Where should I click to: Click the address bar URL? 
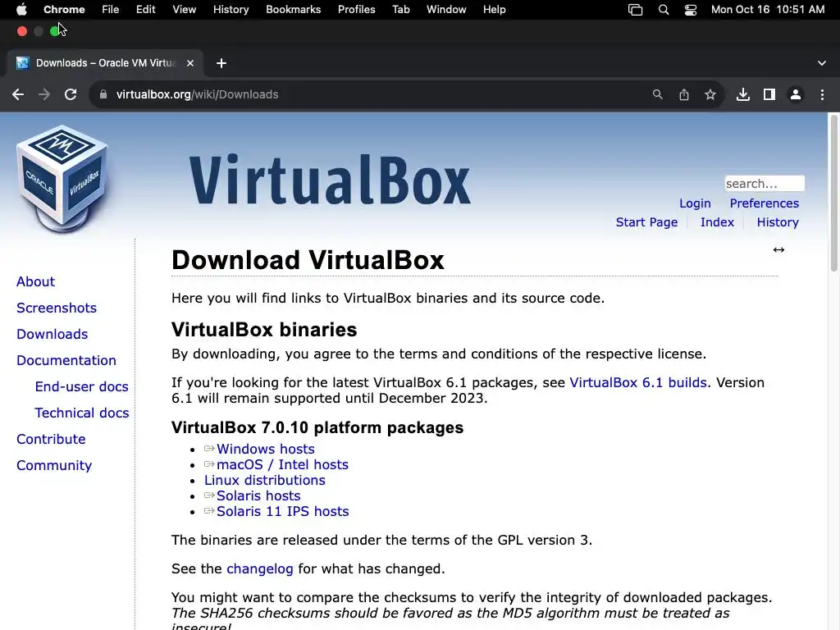[197, 95]
